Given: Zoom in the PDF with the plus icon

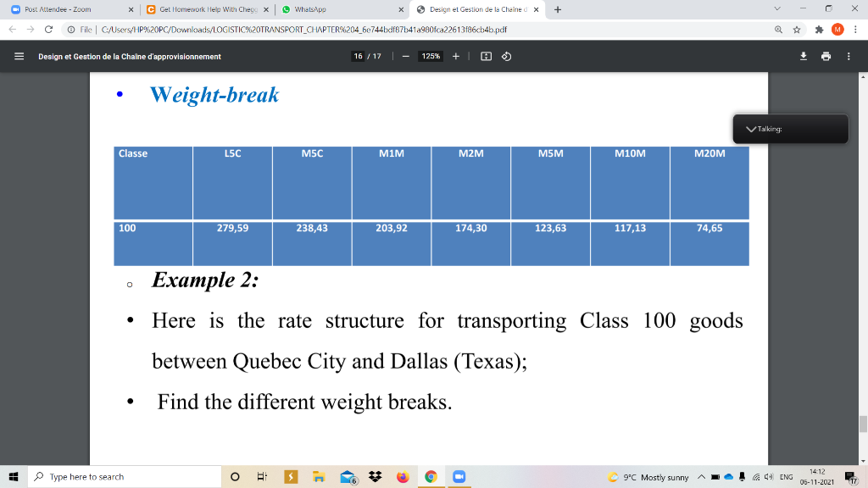Looking at the screenshot, I should click(456, 57).
